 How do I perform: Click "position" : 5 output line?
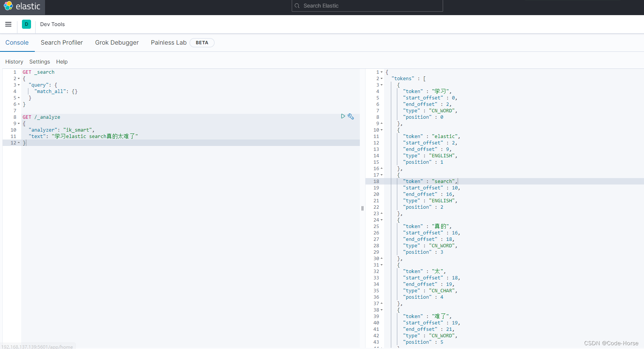point(423,342)
